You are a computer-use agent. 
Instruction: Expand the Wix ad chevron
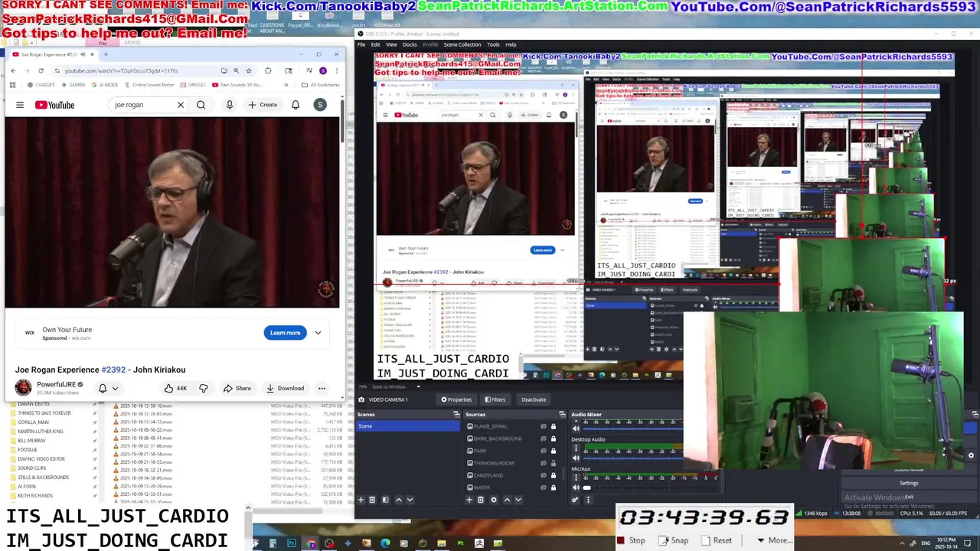click(x=318, y=333)
